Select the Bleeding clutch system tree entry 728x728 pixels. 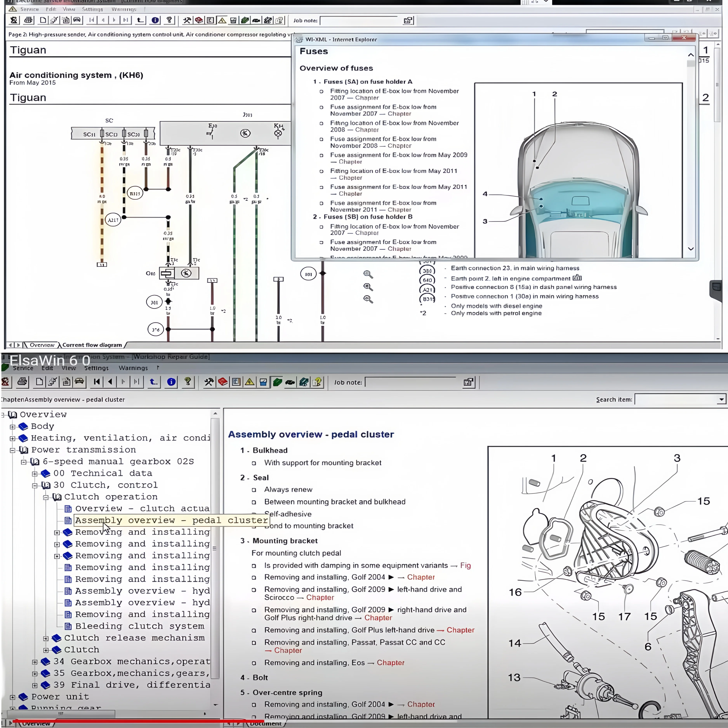(x=139, y=626)
